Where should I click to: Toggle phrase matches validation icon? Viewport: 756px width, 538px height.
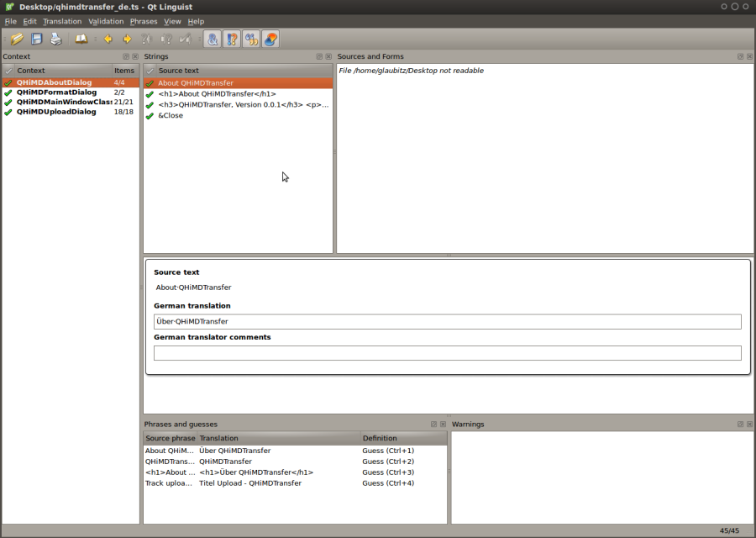(x=251, y=39)
